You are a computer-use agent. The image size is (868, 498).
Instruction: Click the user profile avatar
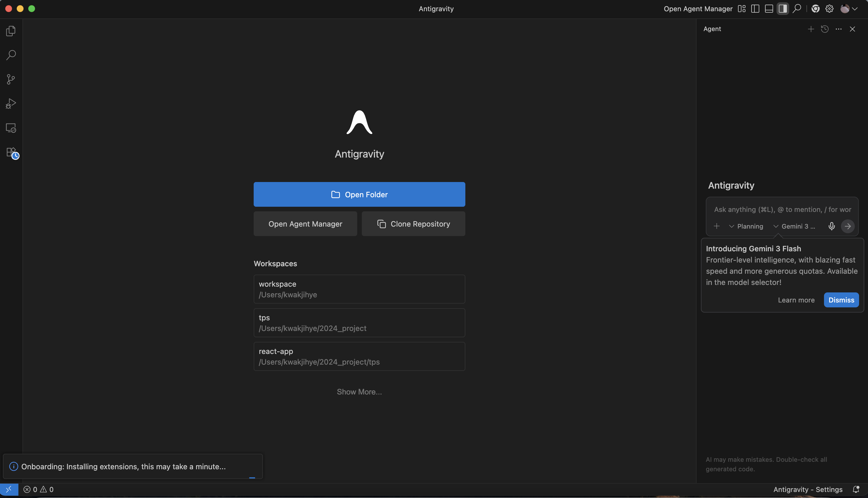pos(845,9)
